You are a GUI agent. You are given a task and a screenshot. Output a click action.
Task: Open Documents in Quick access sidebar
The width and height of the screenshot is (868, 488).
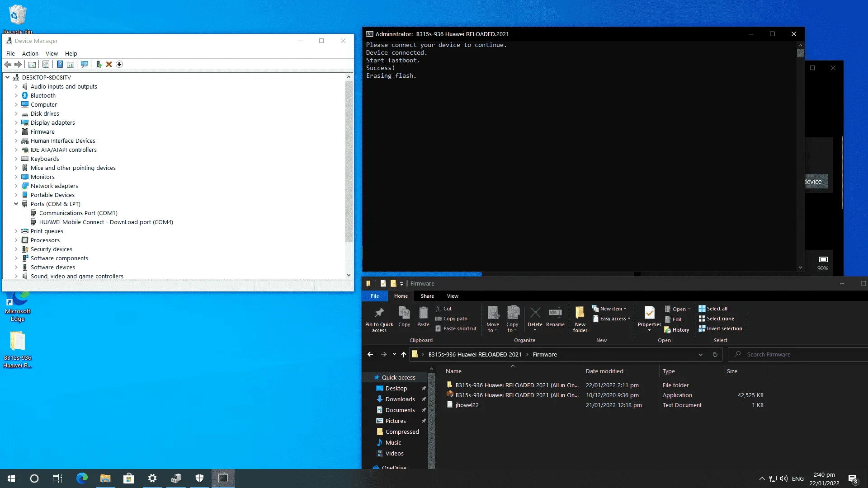coord(400,410)
